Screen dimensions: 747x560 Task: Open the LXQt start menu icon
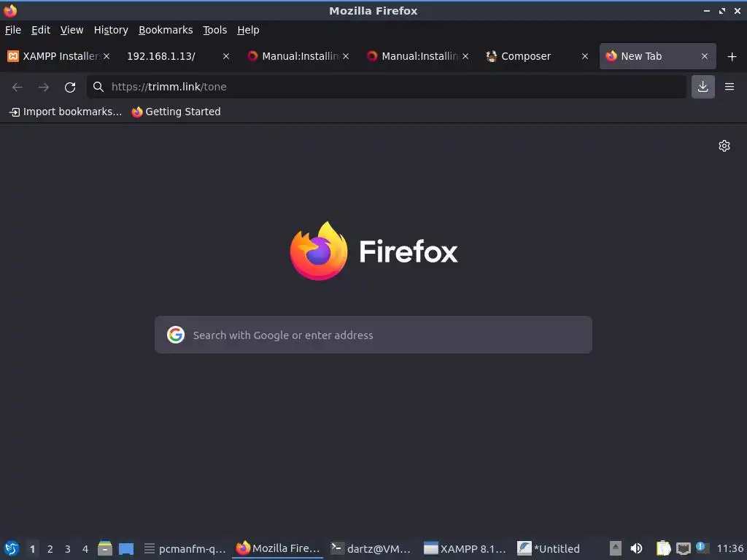(x=12, y=548)
